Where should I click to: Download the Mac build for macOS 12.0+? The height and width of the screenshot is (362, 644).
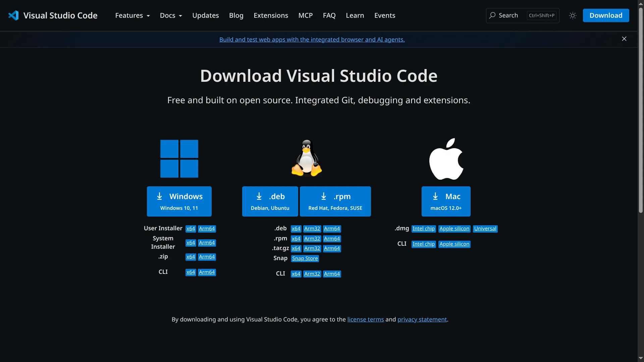[x=446, y=201]
